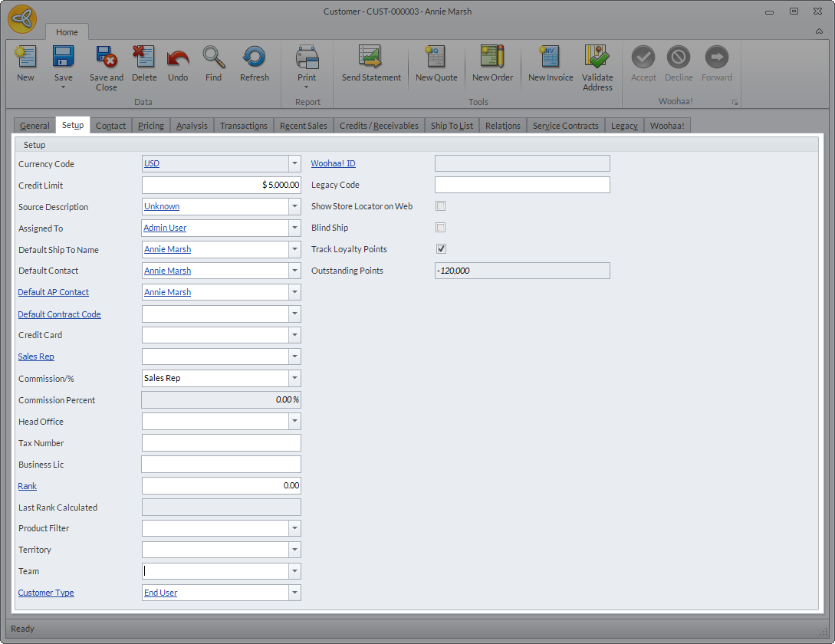Click the Validate Address icon
Image resolution: width=835 pixels, height=644 pixels.
(597, 58)
